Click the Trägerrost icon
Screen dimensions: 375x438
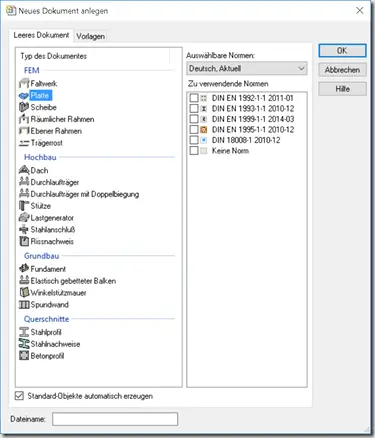[x=24, y=143]
